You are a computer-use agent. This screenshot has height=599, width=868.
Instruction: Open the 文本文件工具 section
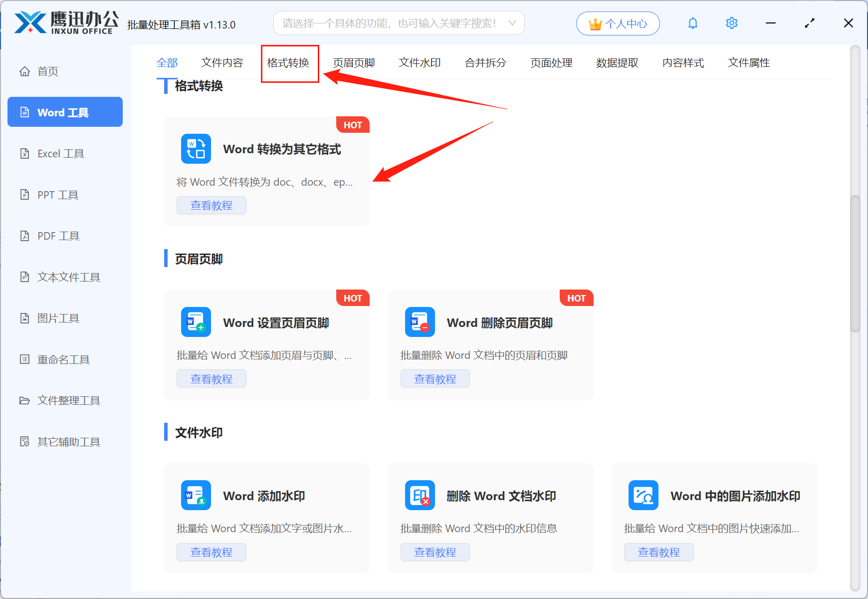tap(68, 277)
